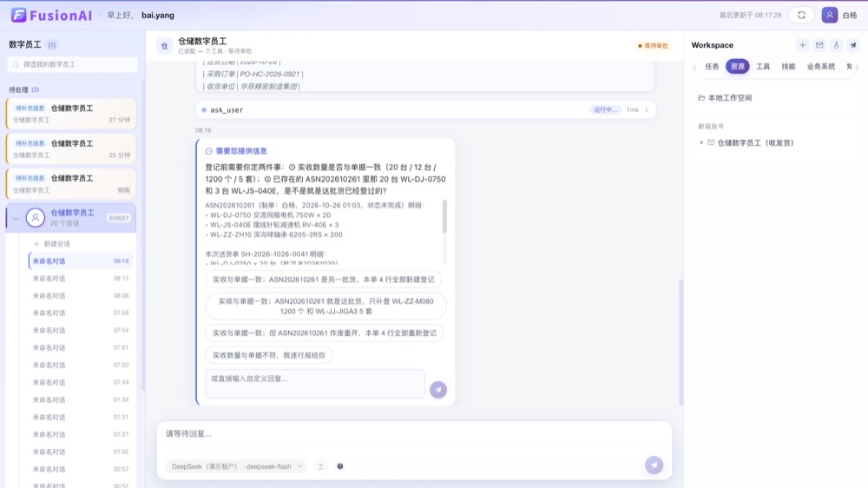Open the 07:51 未命名对话 session
The width and height of the screenshot is (868, 488).
coord(80,348)
